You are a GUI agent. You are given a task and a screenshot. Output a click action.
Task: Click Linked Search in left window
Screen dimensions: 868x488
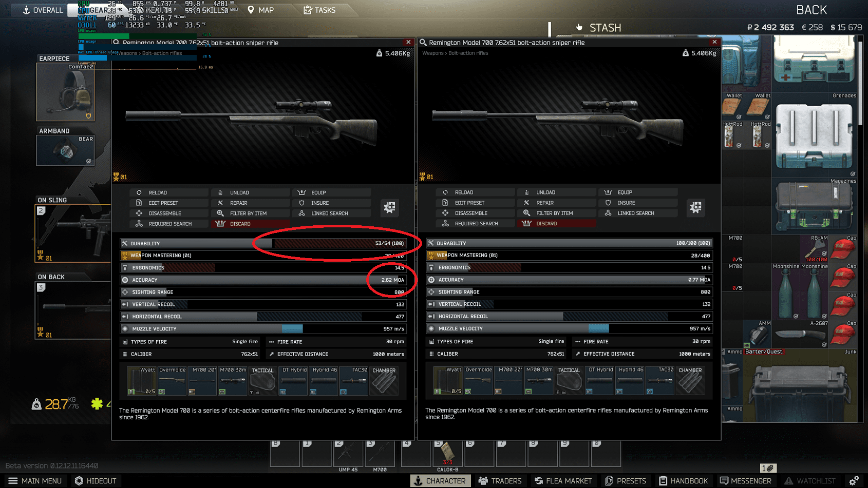pyautogui.click(x=332, y=213)
